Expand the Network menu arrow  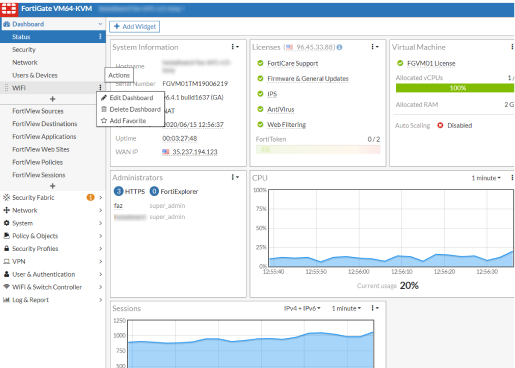pyautogui.click(x=100, y=210)
